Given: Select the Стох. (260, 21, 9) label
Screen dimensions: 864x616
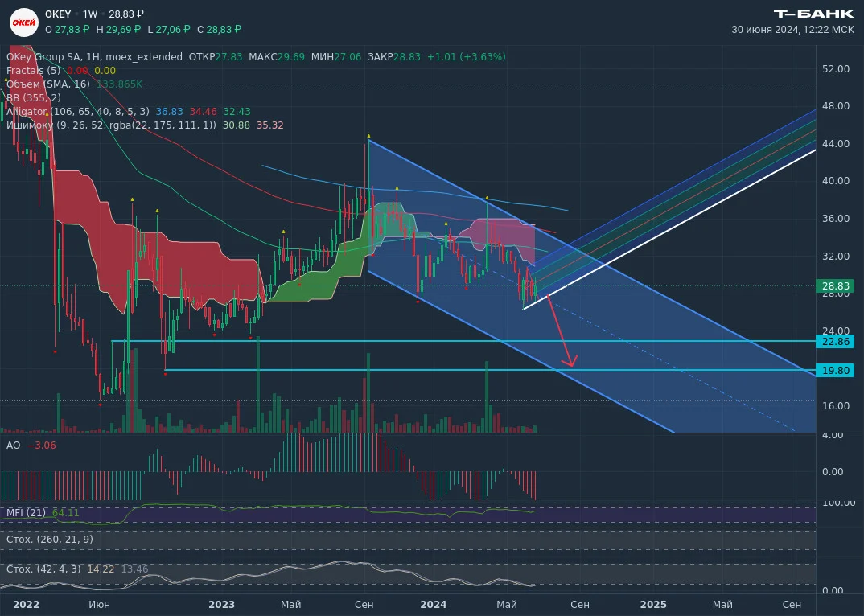Looking at the screenshot, I should point(50,540).
